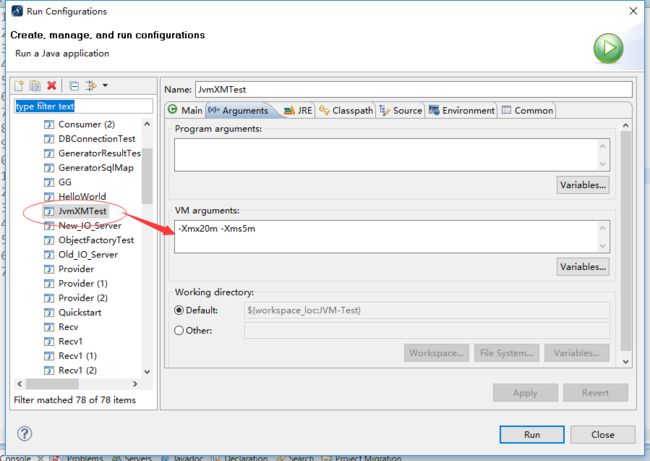Click the New launch configuration icon
This screenshot has width=650, height=461.
click(20, 86)
